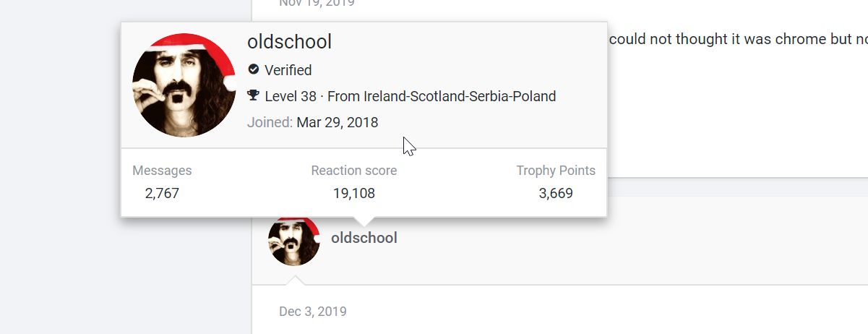Viewport: 868px width, 334px height.
Task: Open the 3,669 trophy points value
Action: coord(555,193)
